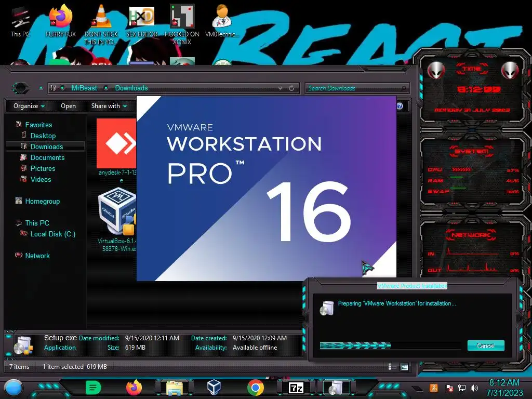Click the Setup.exe icon in details pane
The image size is (532, 399).
point(24,345)
